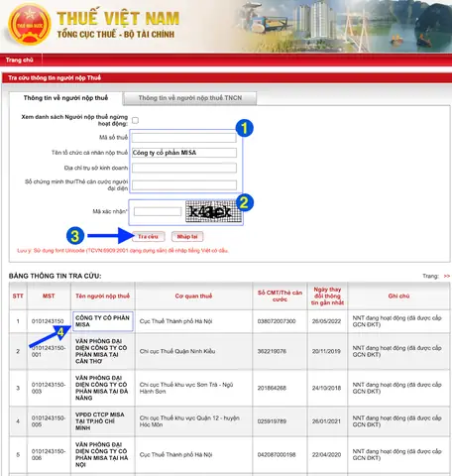
Task: Click the BẢNG THÔNG TIN TRA CỨU heading
Action: (x=56, y=276)
